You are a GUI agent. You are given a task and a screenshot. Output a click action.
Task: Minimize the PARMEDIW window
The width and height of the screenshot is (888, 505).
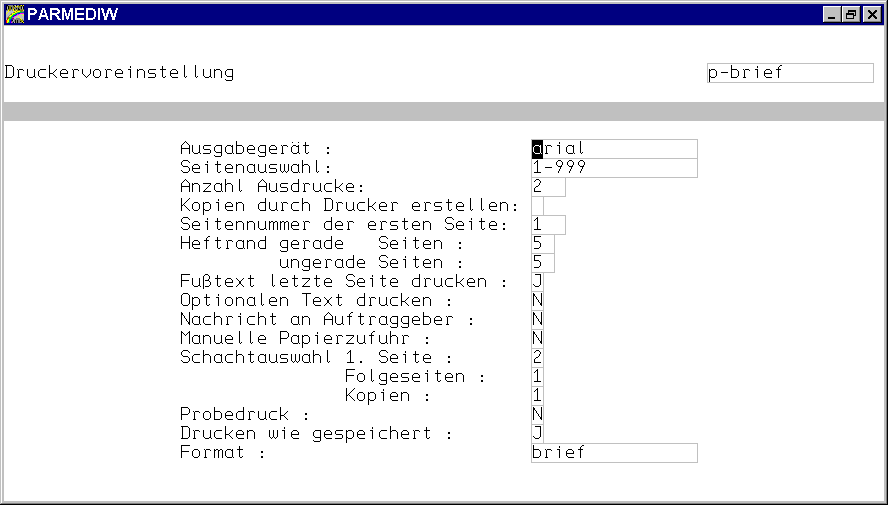[832, 14]
